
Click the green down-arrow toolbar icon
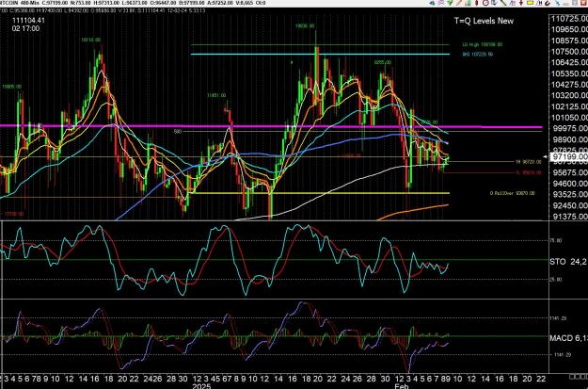450,3
